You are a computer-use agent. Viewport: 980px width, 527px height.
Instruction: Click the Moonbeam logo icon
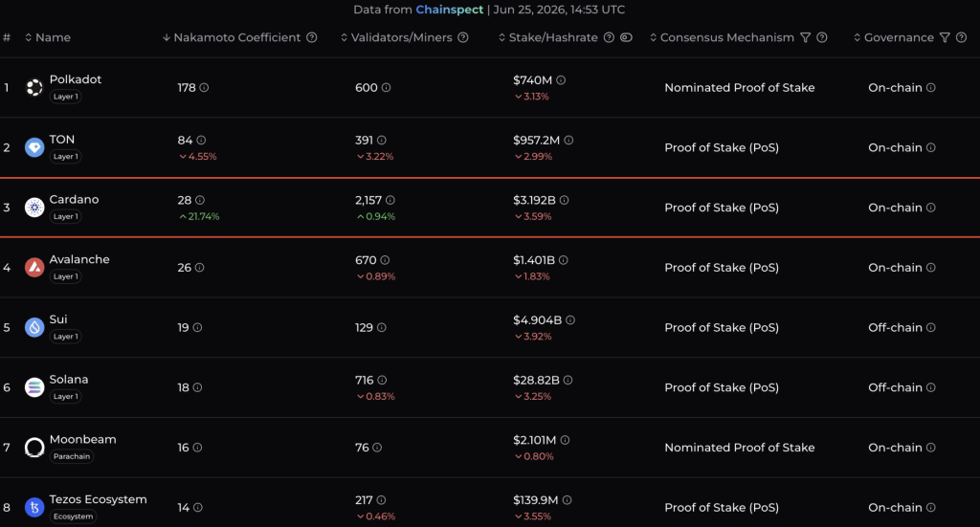[34, 447]
